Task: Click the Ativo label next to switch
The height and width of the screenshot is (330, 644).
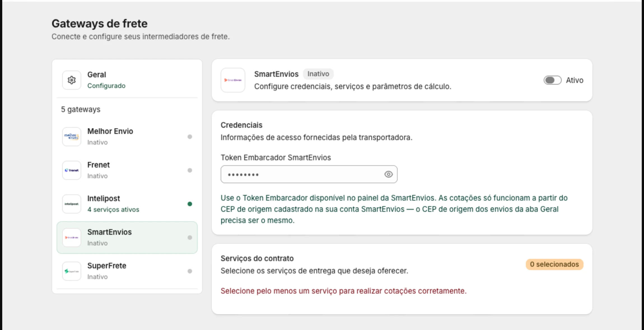Action: pyautogui.click(x=575, y=80)
